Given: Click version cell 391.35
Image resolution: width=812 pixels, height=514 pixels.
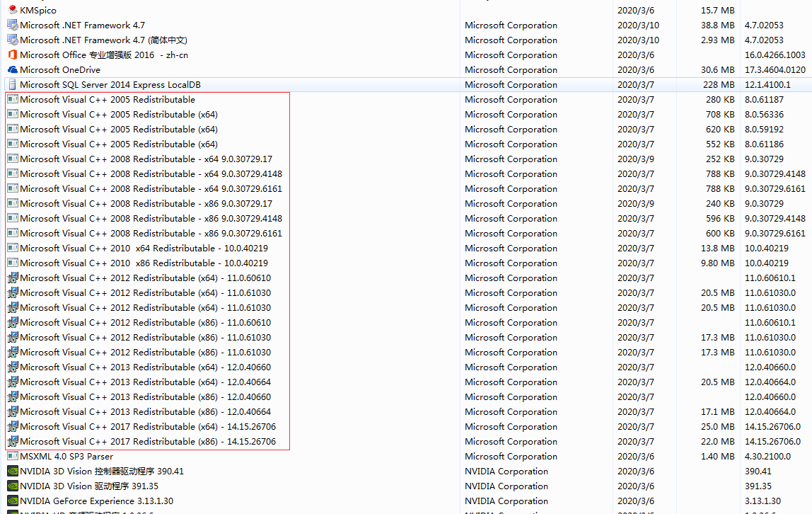Looking at the screenshot, I should coord(758,486).
